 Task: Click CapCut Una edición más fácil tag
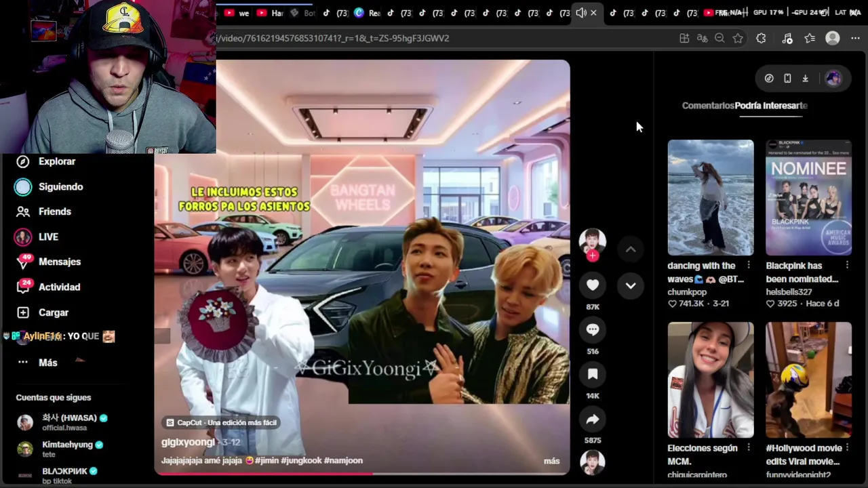[x=221, y=422]
